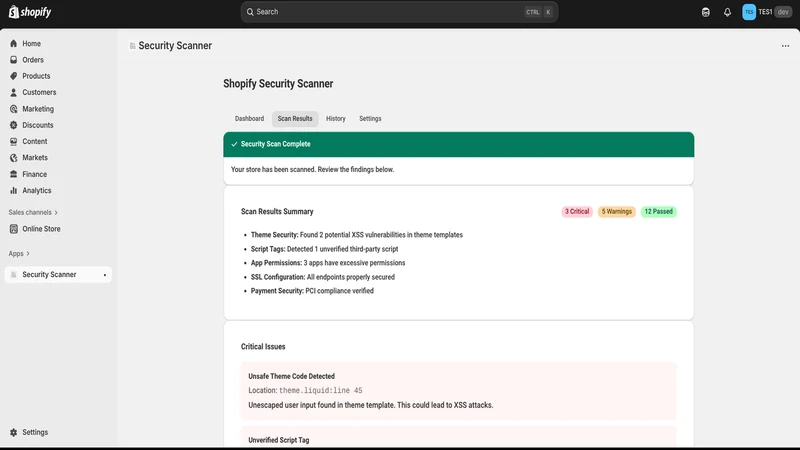Select the Scan Results tab

coord(295,118)
